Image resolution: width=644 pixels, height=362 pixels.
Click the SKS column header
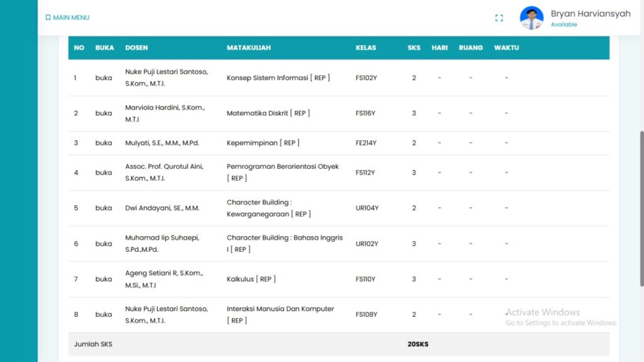pos(414,48)
